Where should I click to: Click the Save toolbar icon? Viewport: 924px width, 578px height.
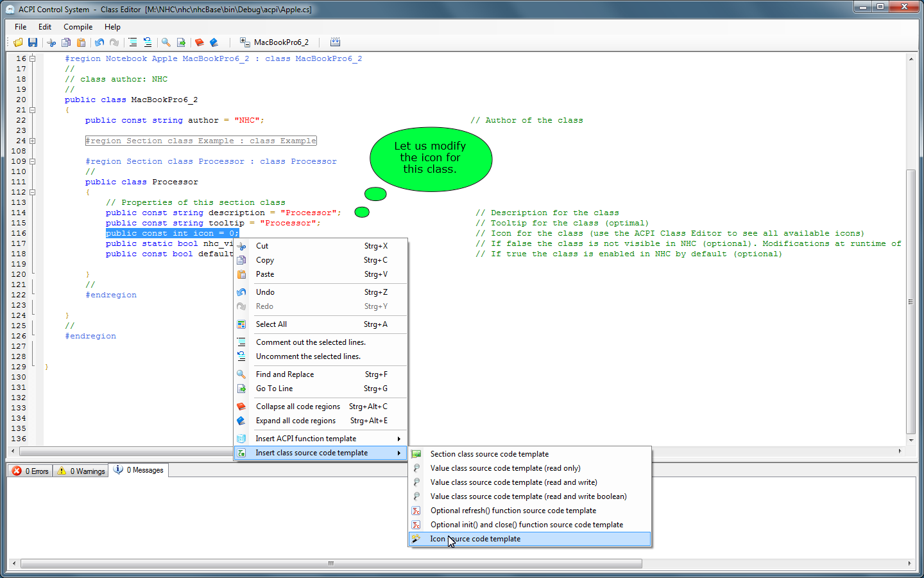point(33,42)
